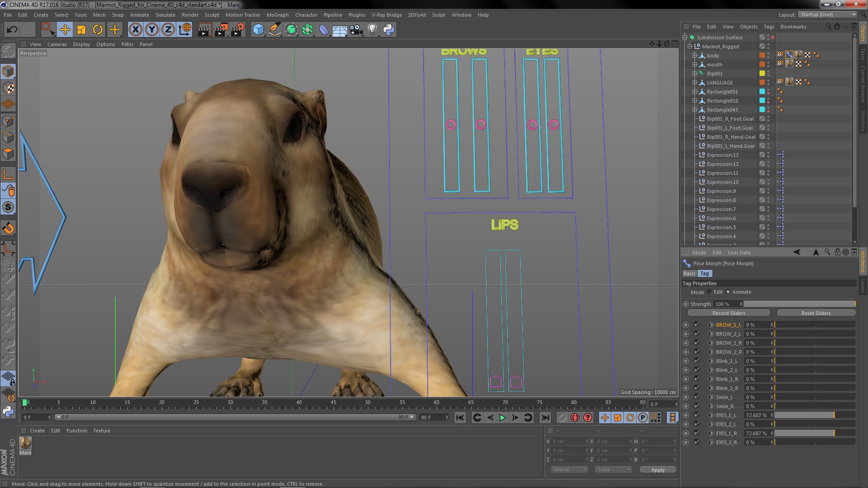Open the Python script icon in toolbar
This screenshot has height=488, width=868.
389,30
